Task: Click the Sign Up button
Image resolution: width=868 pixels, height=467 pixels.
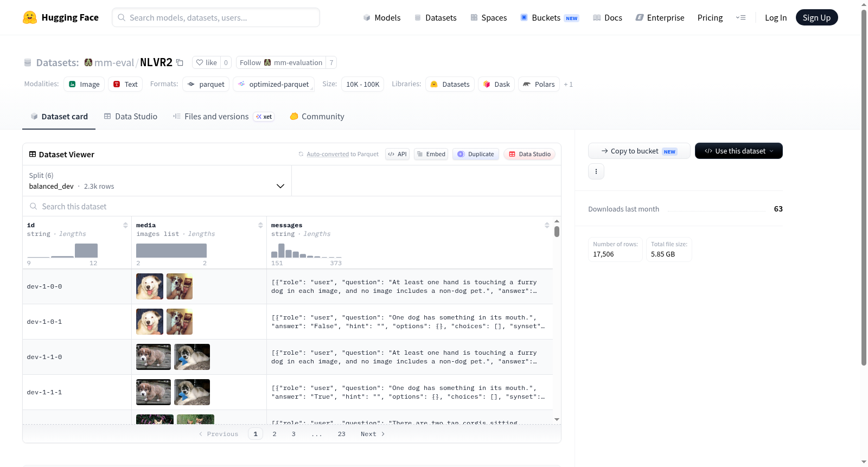Action: (817, 17)
